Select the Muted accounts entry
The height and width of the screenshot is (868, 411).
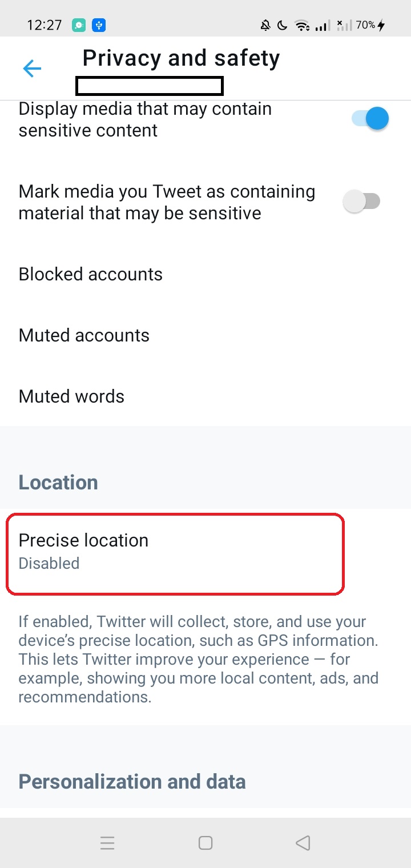click(84, 335)
